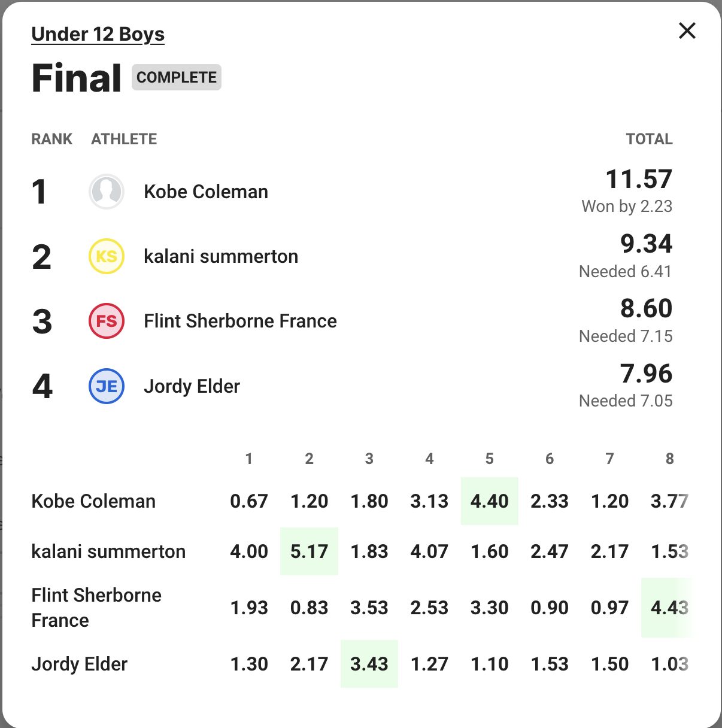
Task: Select Flint Sherborne France in rank list
Action: (x=240, y=321)
